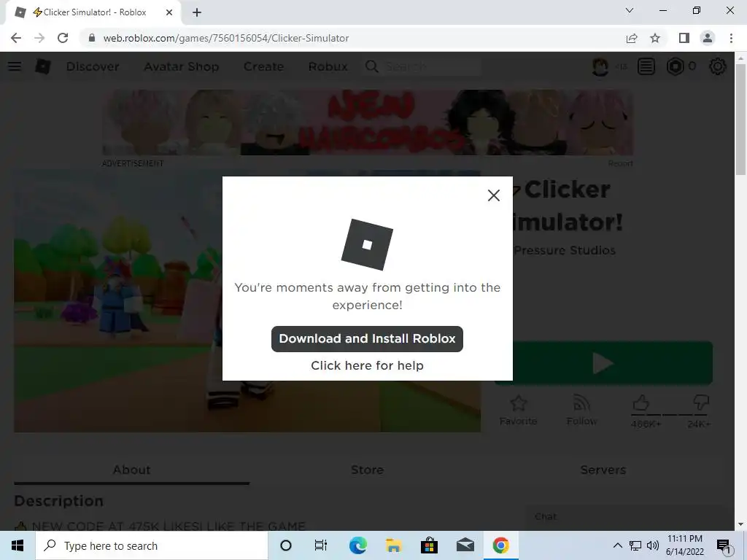
Task: Click the taskbar search box
Action: click(152, 545)
